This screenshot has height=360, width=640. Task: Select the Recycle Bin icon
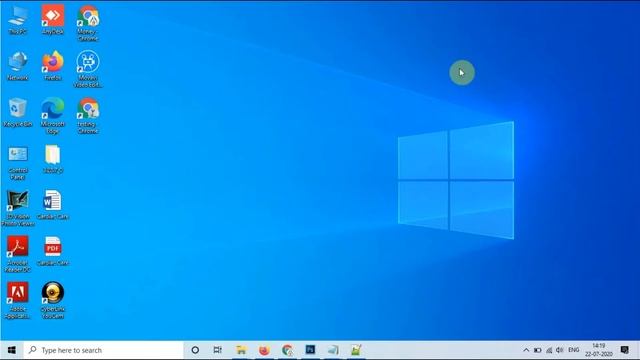click(18, 113)
